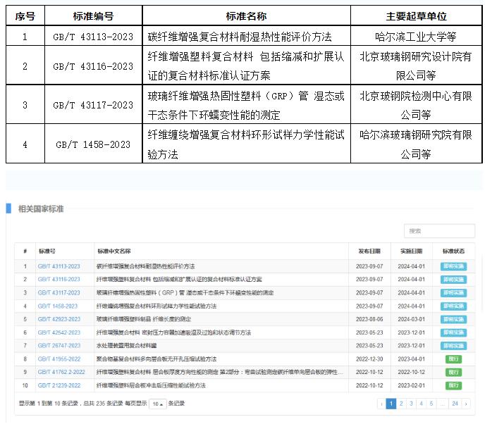Open the records-per-page dropdown showing 10
Viewport: 504px width, 429px height.
coord(158,404)
